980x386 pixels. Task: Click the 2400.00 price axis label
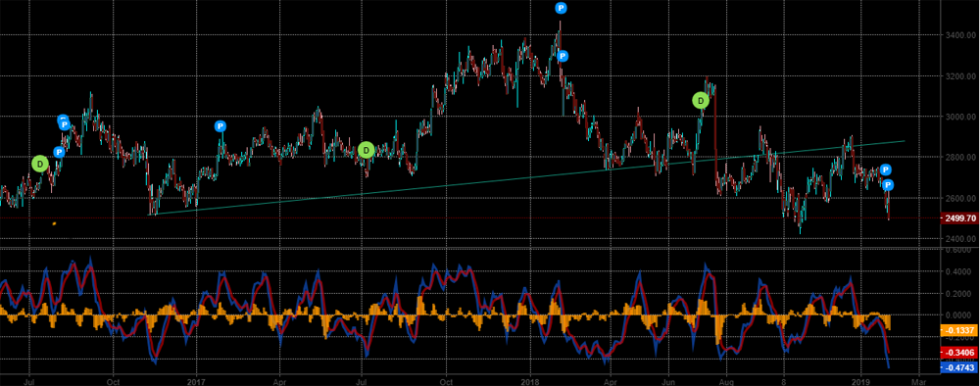click(960, 239)
